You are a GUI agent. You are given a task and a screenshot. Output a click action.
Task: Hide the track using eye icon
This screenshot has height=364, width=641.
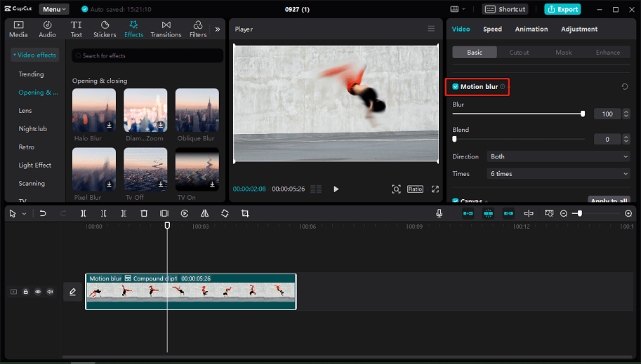(x=38, y=292)
